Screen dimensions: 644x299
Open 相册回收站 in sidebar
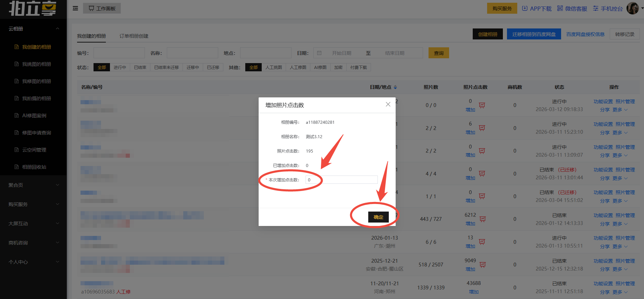click(x=34, y=167)
